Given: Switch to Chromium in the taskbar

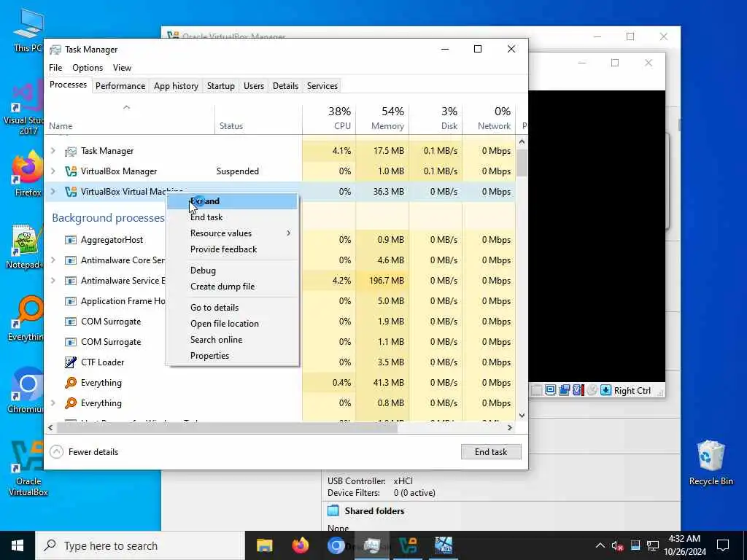Looking at the screenshot, I should click(336, 545).
